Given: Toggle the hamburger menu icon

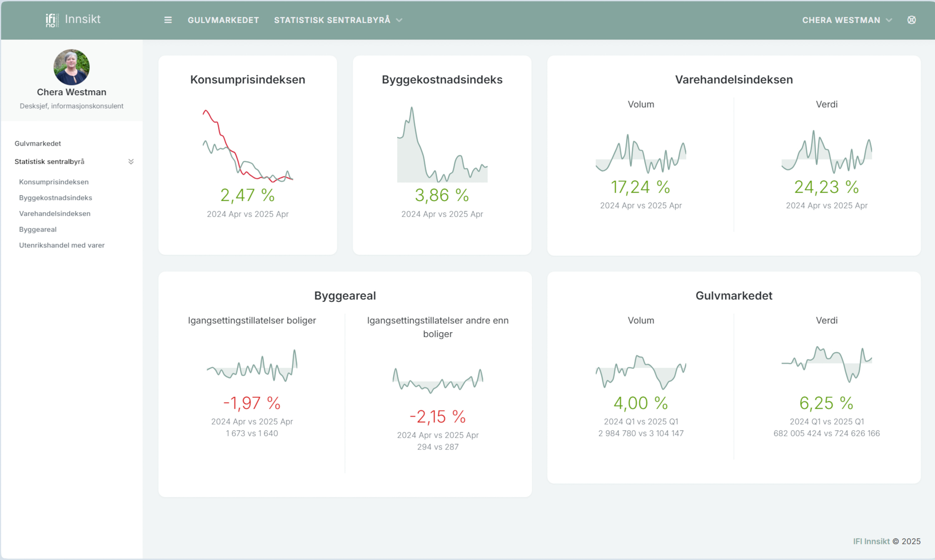Looking at the screenshot, I should (x=168, y=20).
